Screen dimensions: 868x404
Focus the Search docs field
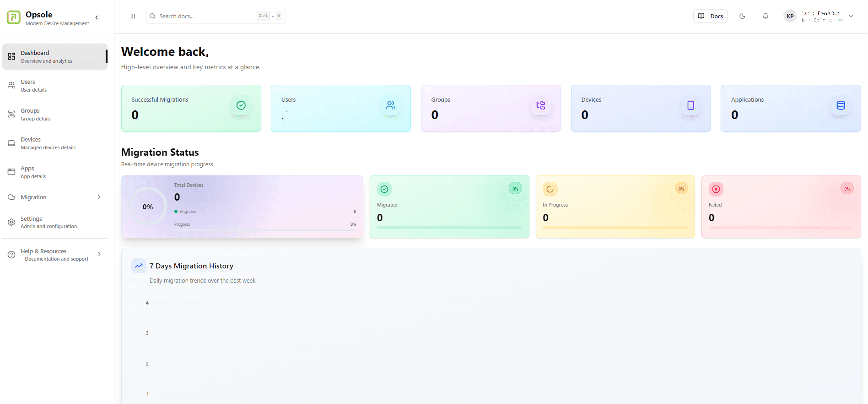click(216, 16)
